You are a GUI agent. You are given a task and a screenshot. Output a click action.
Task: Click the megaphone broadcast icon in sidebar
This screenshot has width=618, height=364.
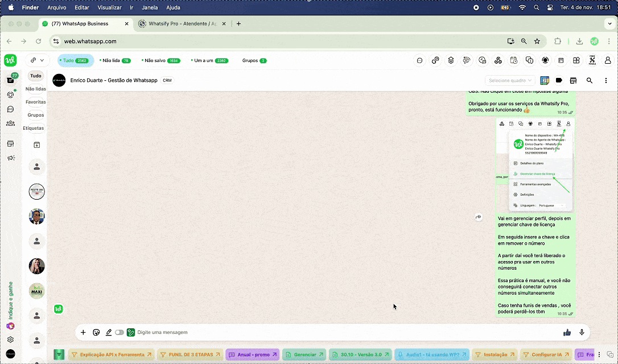tap(10, 158)
